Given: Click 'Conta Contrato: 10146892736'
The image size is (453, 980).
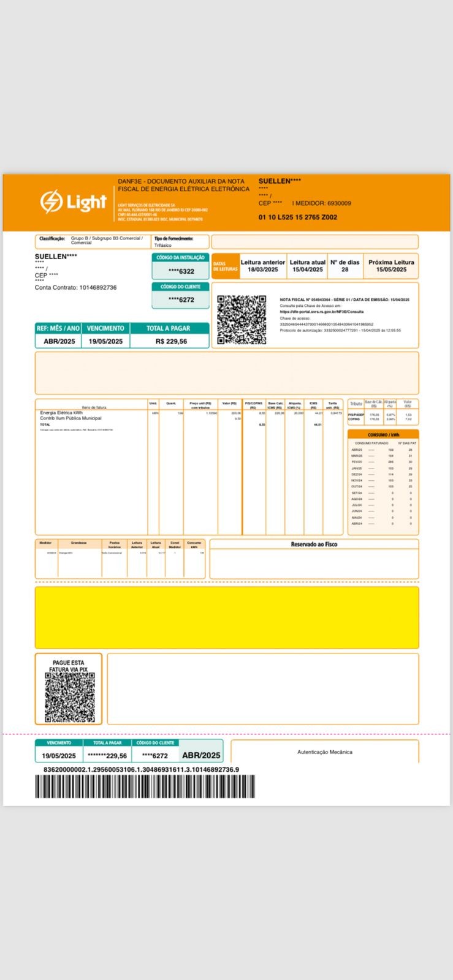Looking at the screenshot, I should [75, 287].
